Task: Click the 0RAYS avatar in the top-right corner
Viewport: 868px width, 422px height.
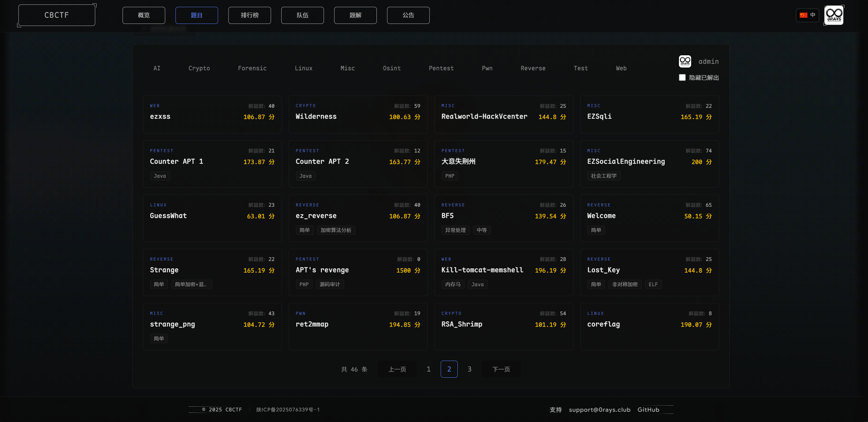Action: [x=834, y=15]
